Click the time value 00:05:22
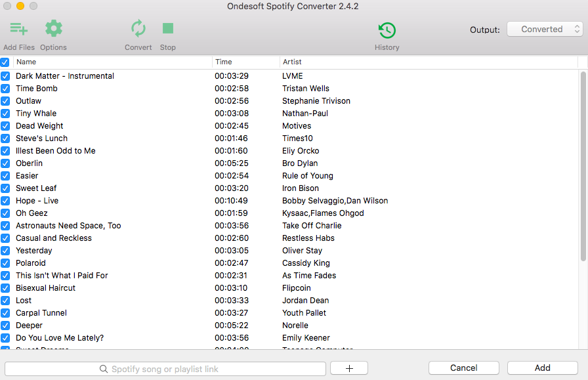This screenshot has width=588, height=380. click(232, 326)
